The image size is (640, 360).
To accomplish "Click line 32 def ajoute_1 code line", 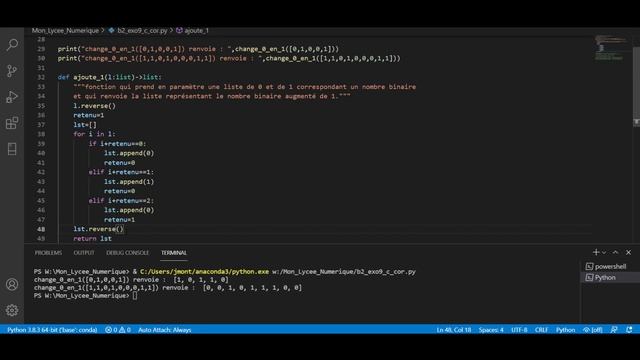I will (x=109, y=77).
